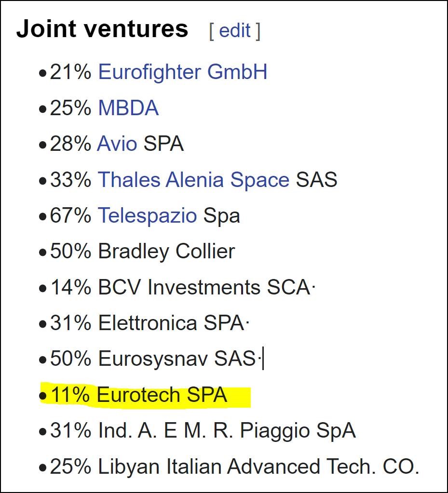Click the 50% Bradley Collier list item
Screen dimensions: 448x493
143,252
